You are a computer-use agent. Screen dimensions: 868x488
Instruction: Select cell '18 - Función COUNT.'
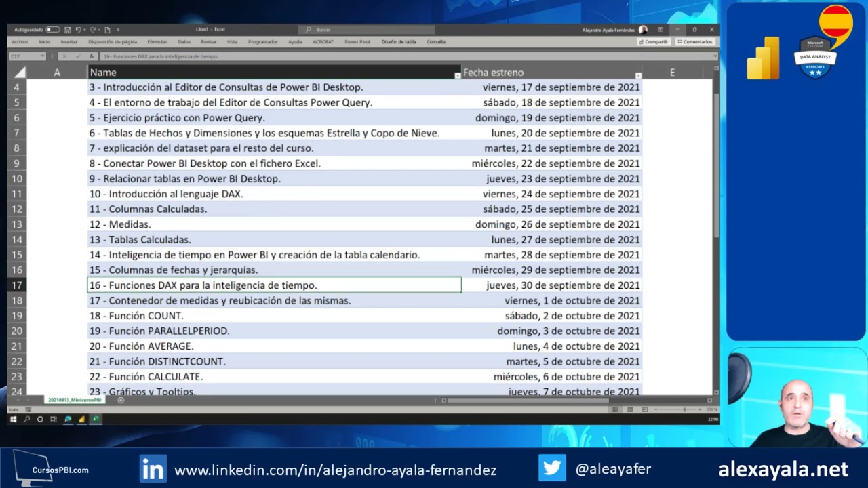click(x=274, y=316)
